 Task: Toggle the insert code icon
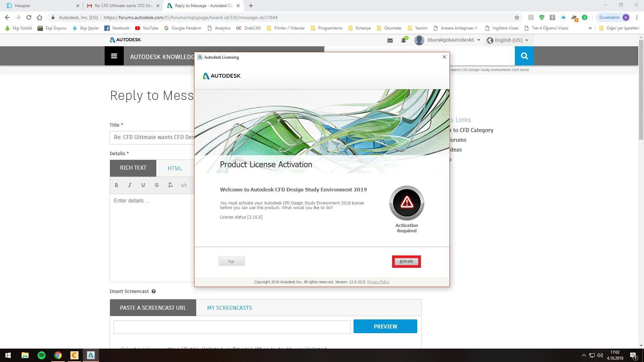184,185
